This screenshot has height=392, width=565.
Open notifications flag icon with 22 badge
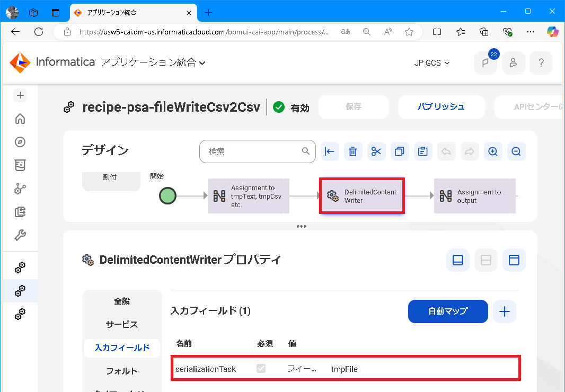(x=485, y=63)
